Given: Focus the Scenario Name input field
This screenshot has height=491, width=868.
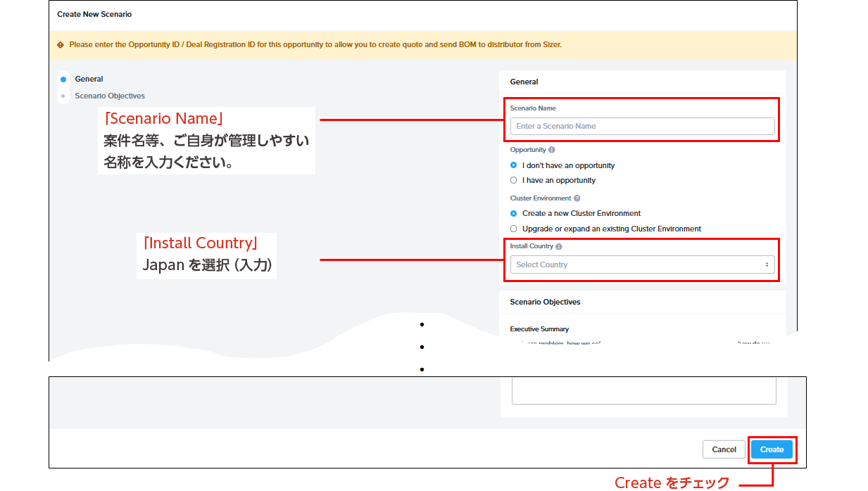Looking at the screenshot, I should pyautogui.click(x=642, y=126).
